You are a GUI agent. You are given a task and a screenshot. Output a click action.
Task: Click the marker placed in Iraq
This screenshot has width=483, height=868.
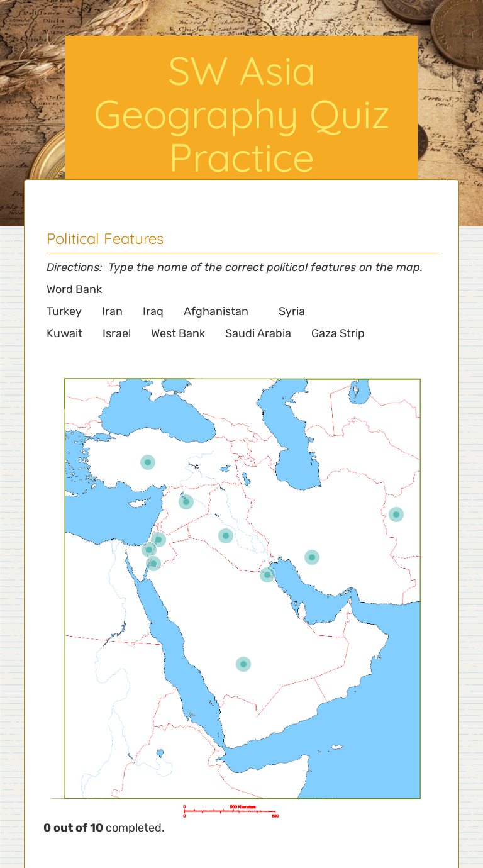coord(225,536)
